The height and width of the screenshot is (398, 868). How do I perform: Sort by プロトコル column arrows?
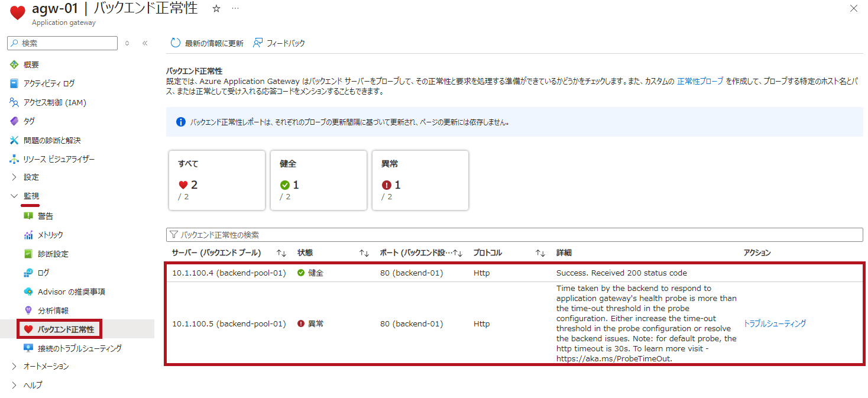click(540, 253)
